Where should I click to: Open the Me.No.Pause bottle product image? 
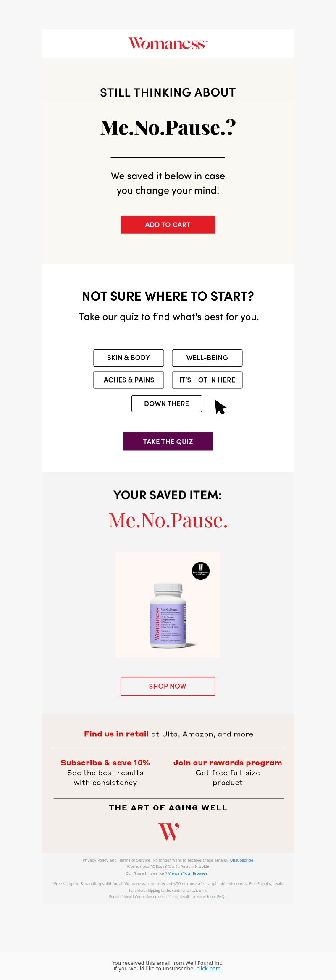click(168, 605)
